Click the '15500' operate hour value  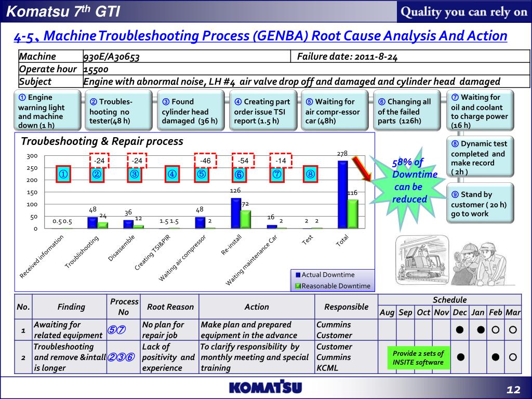(96, 69)
